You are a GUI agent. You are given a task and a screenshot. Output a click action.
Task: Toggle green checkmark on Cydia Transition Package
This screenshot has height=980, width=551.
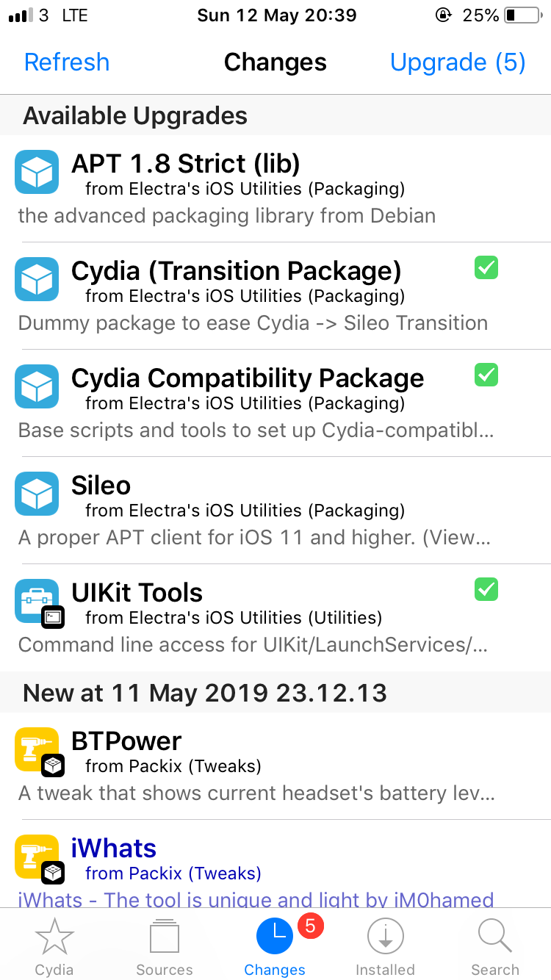486,268
